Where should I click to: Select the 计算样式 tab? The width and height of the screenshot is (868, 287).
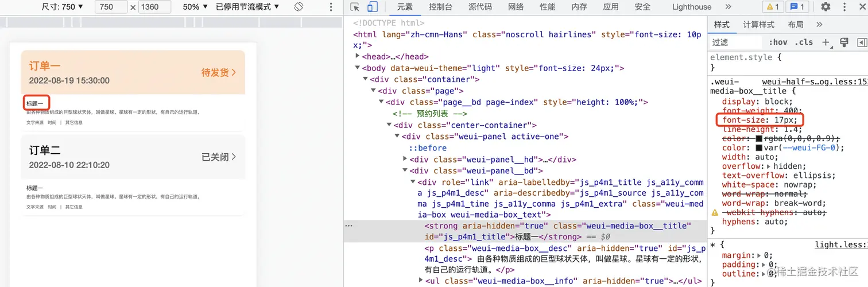(759, 24)
